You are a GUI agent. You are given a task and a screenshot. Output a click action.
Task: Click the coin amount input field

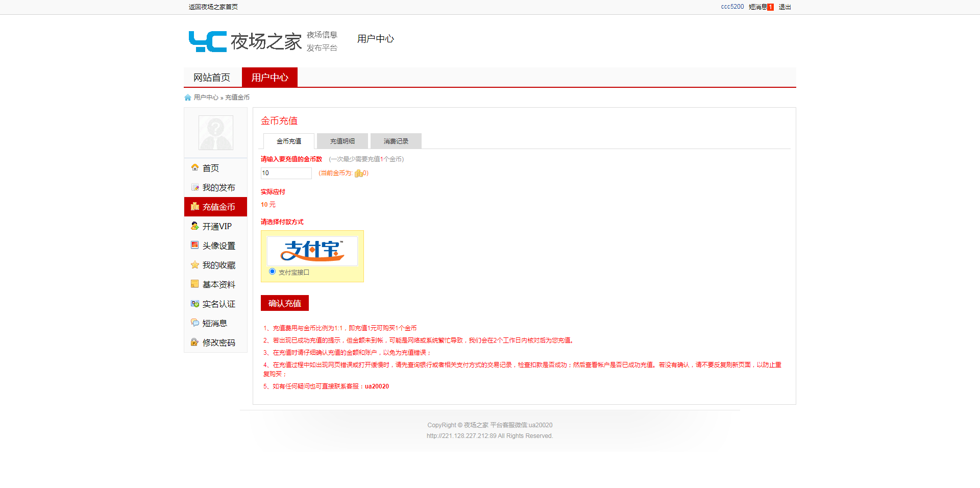[x=286, y=174]
